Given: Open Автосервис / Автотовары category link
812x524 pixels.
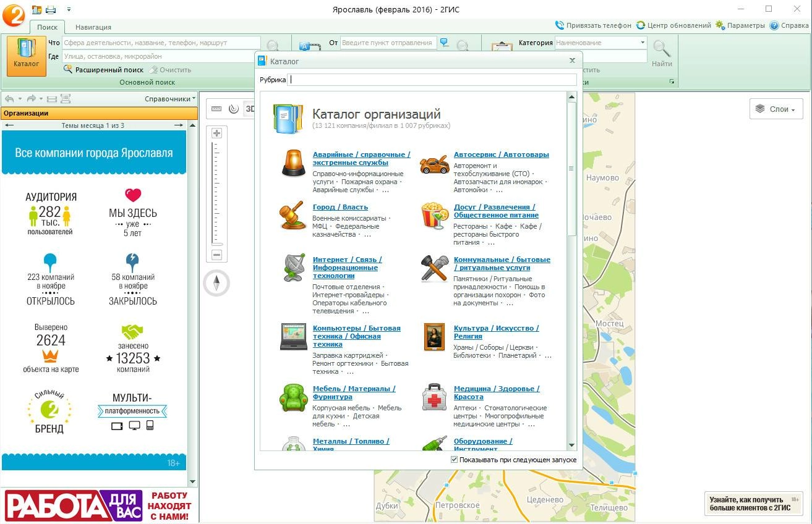Looking at the screenshot, I should 501,154.
